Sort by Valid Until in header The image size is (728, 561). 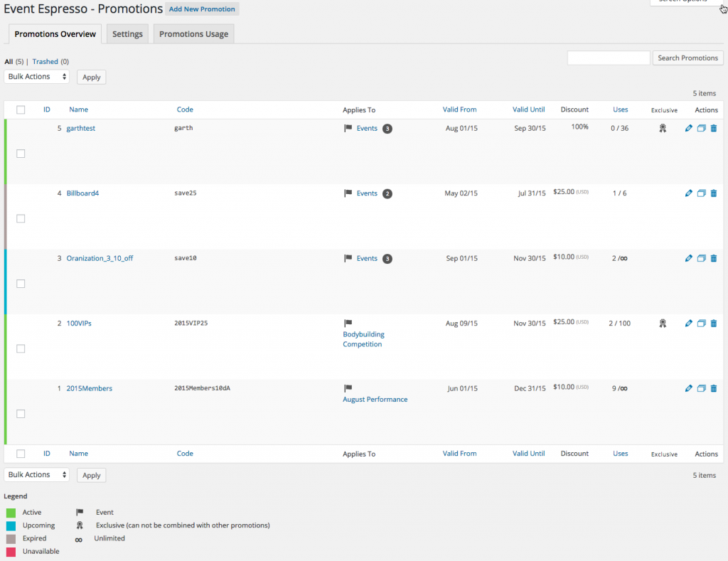[528, 109]
